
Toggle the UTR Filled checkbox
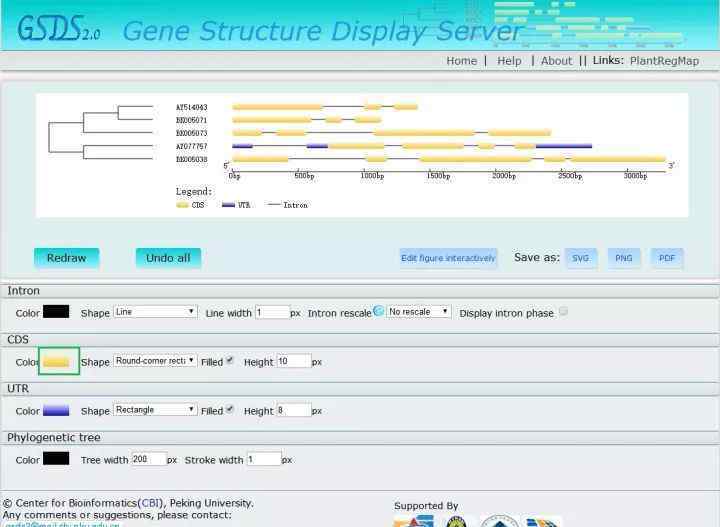pyautogui.click(x=230, y=409)
